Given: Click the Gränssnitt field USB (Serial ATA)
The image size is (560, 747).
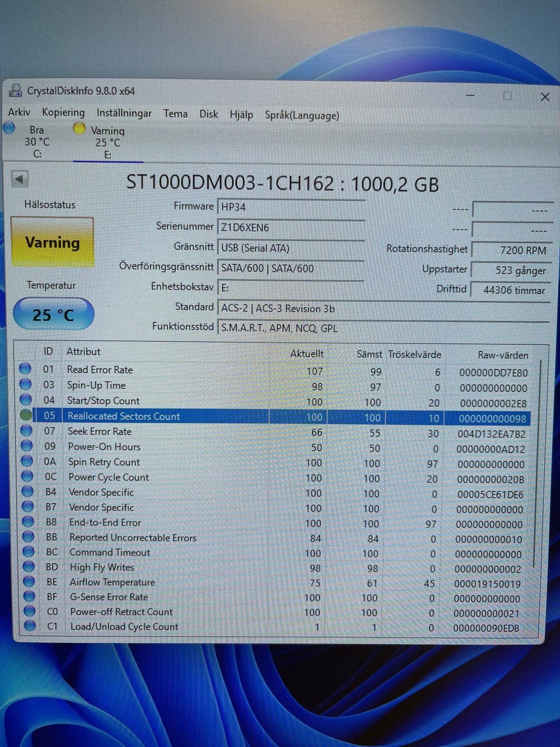Looking at the screenshot, I should (x=291, y=248).
